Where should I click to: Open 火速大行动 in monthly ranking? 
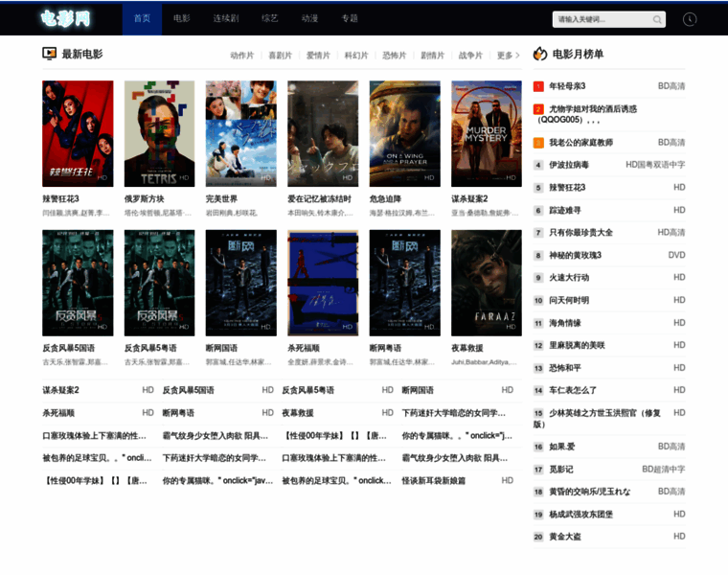569,278
